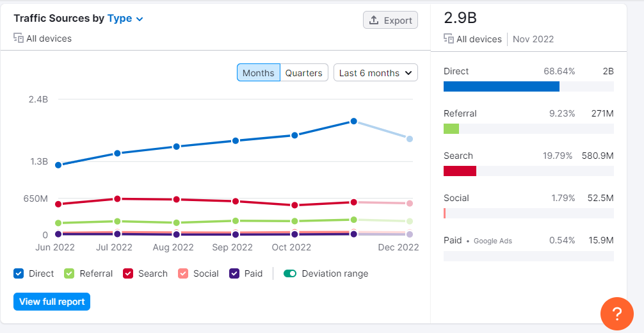Toggle the Deviation range switch
644x333 pixels.
pos(290,273)
